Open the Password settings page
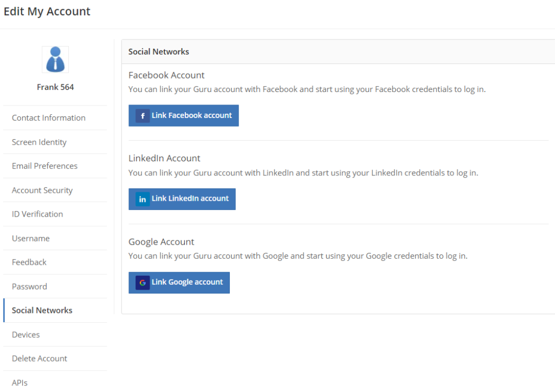The width and height of the screenshot is (555, 392). 29,287
